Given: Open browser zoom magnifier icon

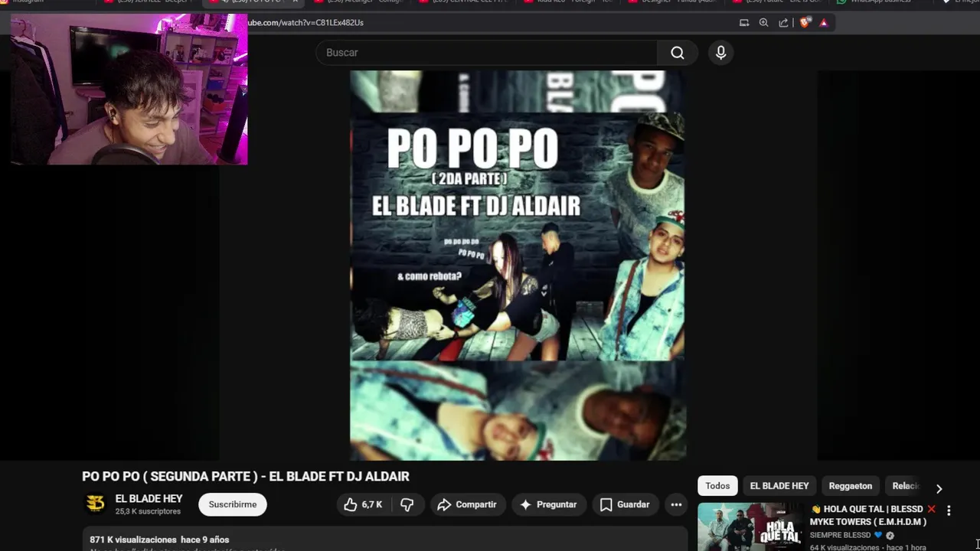Looking at the screenshot, I should pos(763,23).
